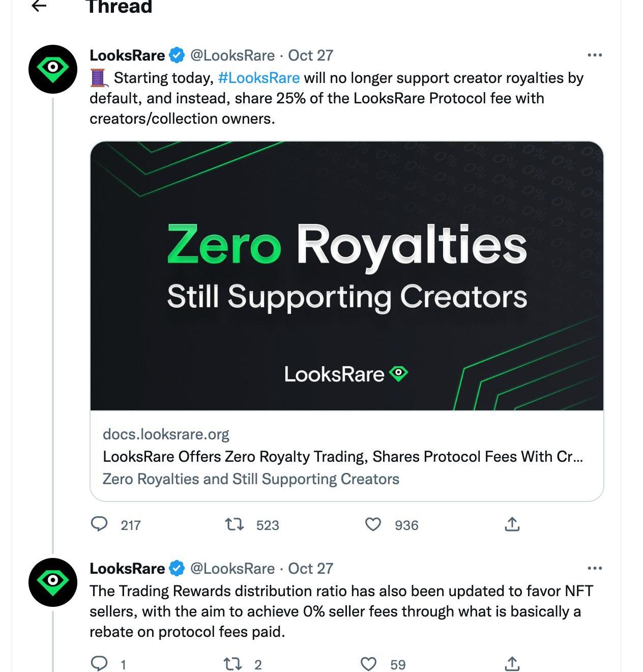Open docs.looksrare.org link card title
This screenshot has width=643, height=672.
[x=342, y=457]
